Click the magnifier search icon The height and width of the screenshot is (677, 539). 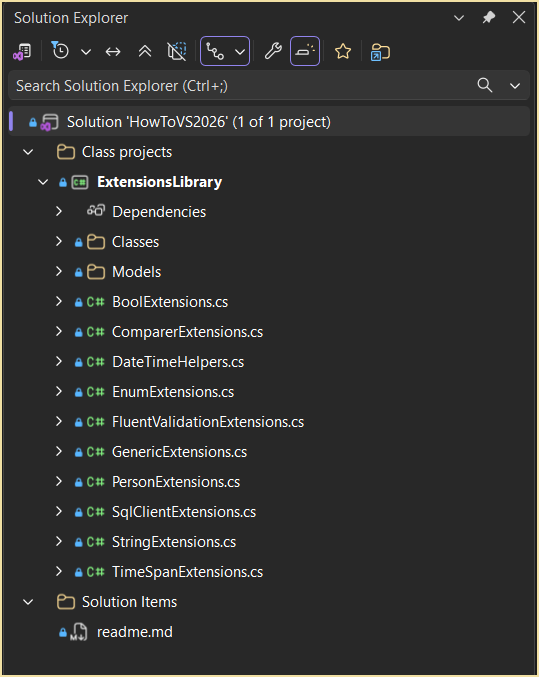pos(485,85)
